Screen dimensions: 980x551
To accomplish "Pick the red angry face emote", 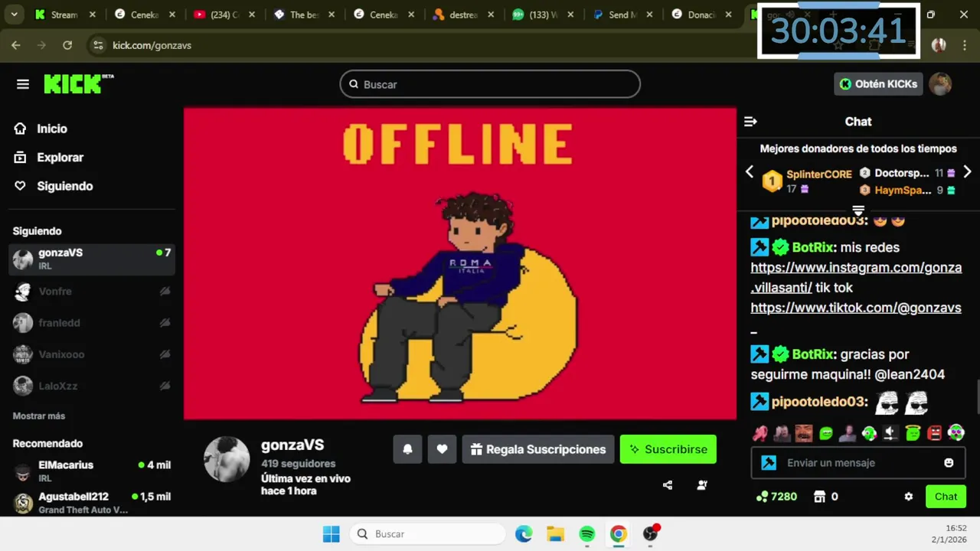I will coord(935,433).
